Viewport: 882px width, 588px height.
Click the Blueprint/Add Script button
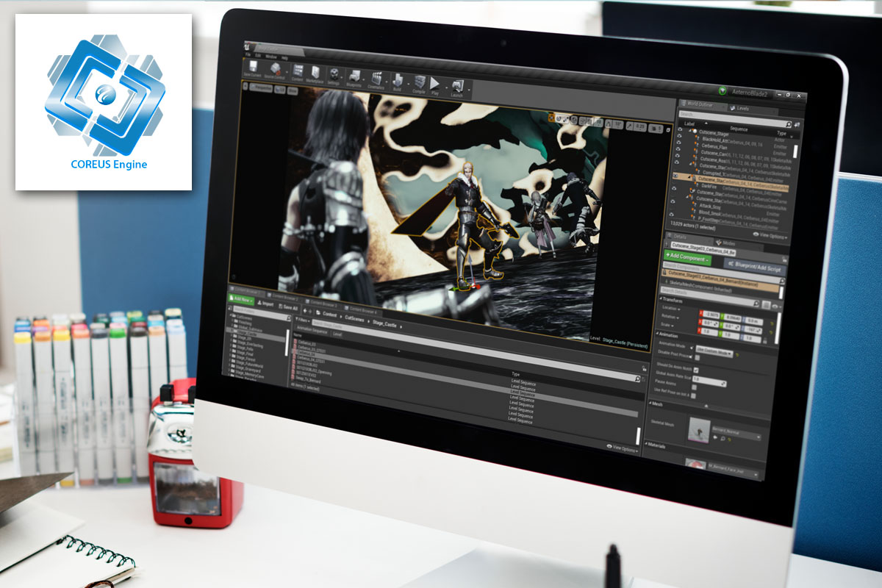[754, 266]
